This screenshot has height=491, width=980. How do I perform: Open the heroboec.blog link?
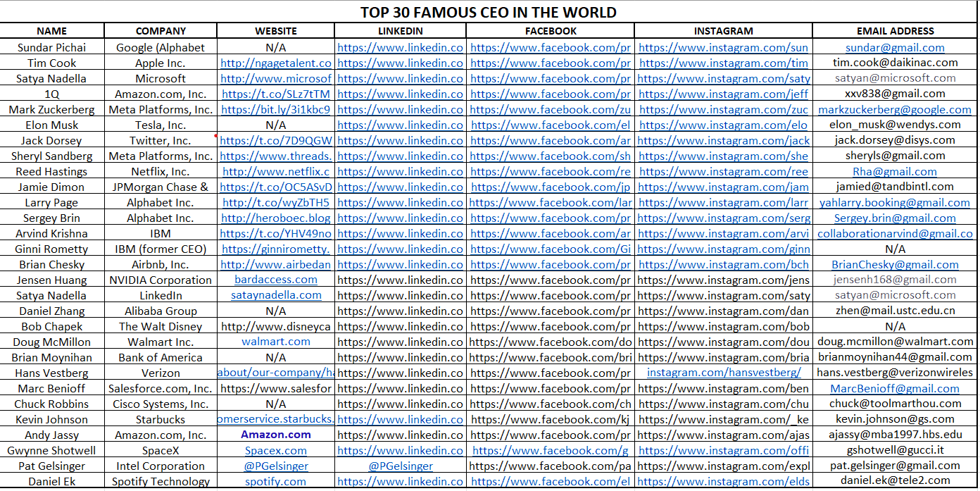[276, 218]
